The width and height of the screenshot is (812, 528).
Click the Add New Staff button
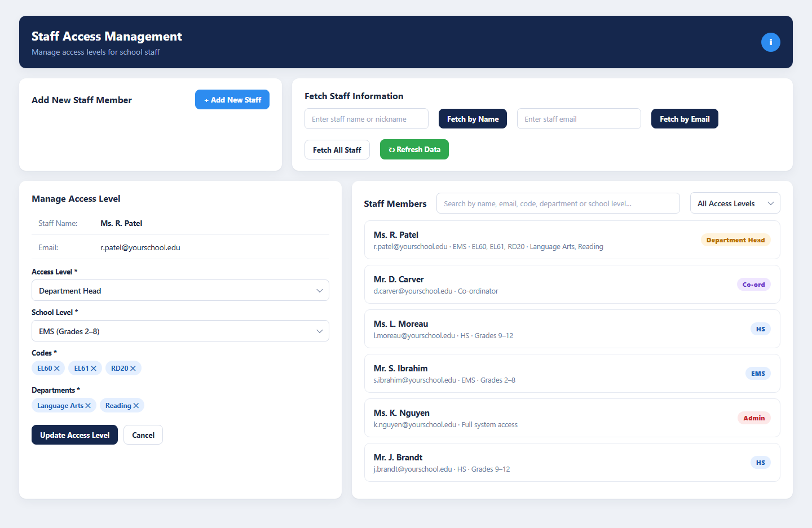pos(232,100)
